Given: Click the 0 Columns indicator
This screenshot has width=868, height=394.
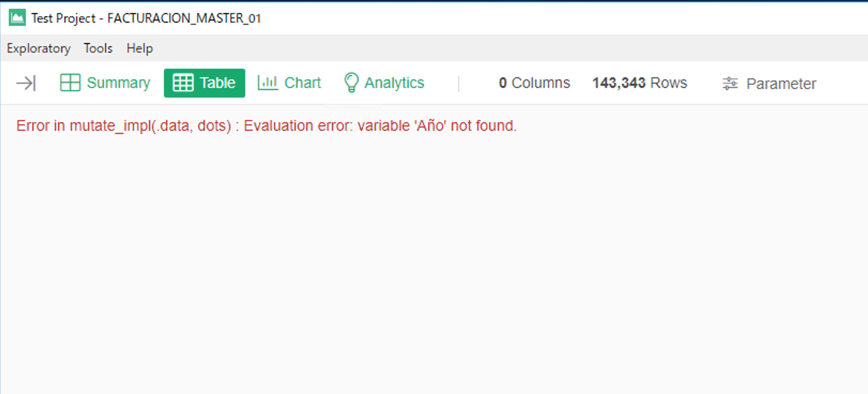Looking at the screenshot, I should pos(534,83).
